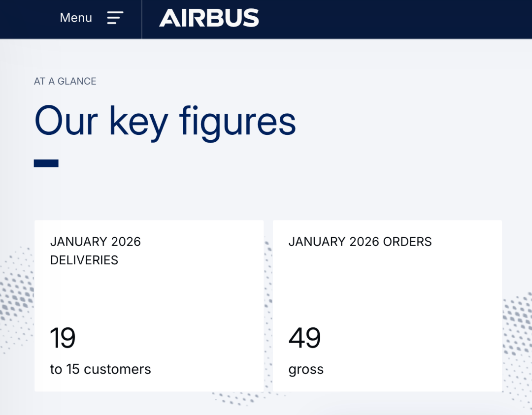This screenshot has height=415, width=532.
Task: Click the divider line beside Menu
Action: click(142, 19)
